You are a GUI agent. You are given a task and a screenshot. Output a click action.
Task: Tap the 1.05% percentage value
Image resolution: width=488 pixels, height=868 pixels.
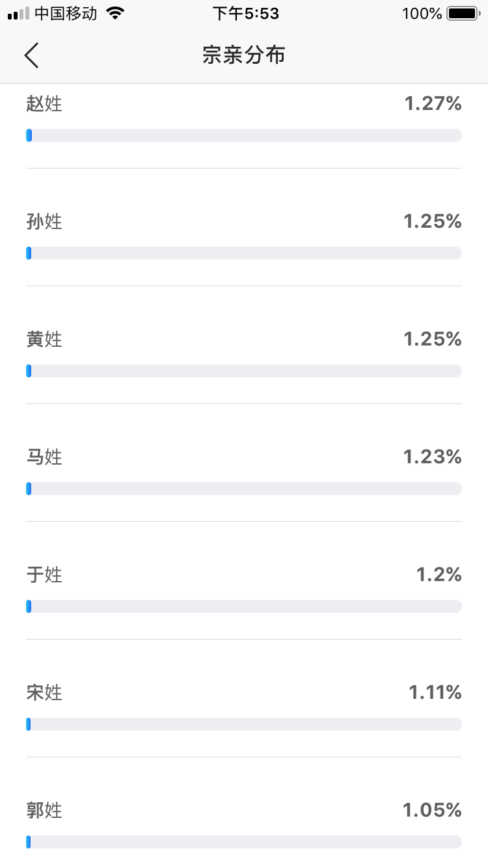point(432,810)
